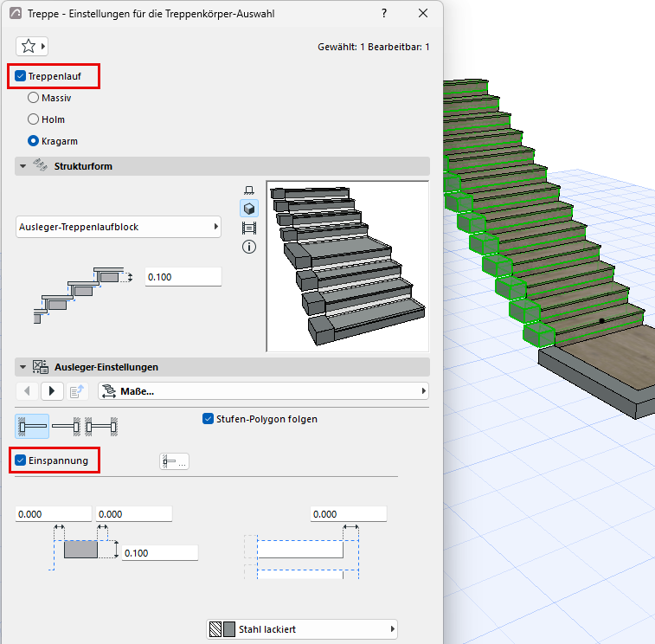The image size is (655, 644).
Task: Click the Maße dimension icon
Action: pyautogui.click(x=109, y=391)
